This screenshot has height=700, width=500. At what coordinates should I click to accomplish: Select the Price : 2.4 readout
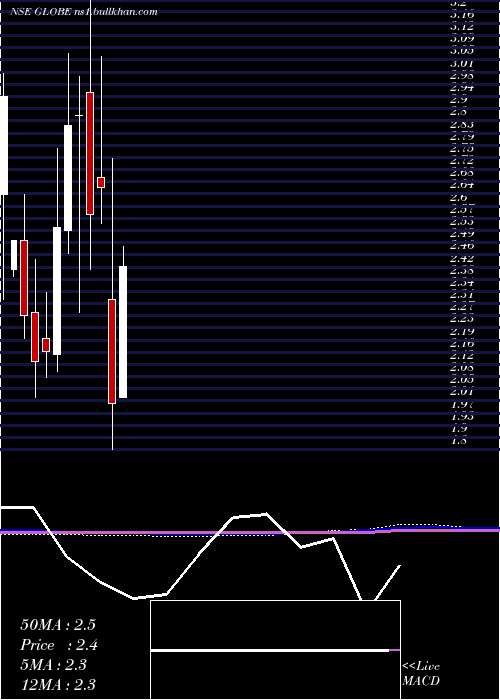[59, 645]
